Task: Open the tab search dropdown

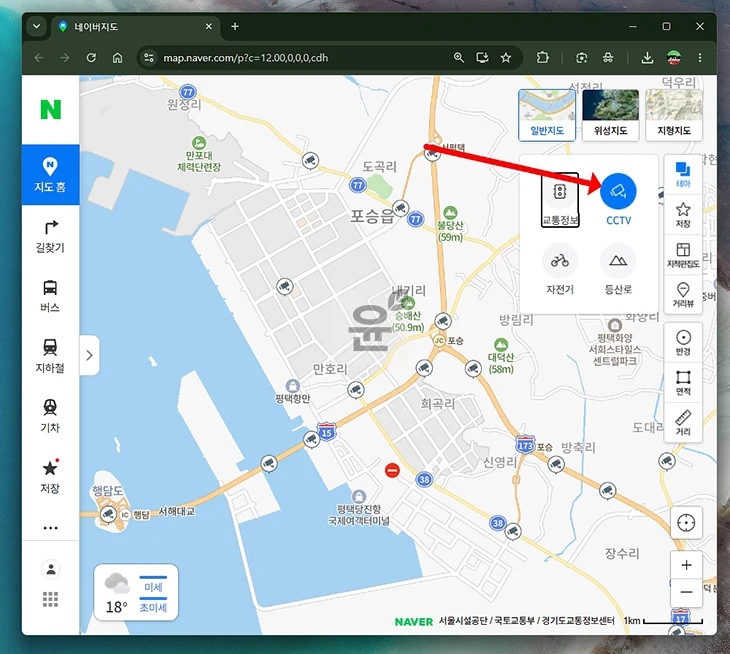Action: (36, 27)
